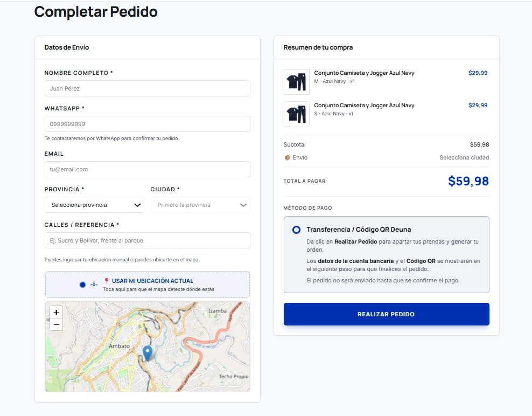Click the map near Techo Propio
The image size is (532, 416).
pos(233,376)
